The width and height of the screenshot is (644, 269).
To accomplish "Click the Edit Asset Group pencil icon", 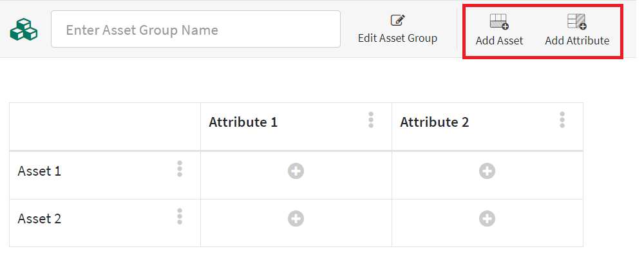I will tap(397, 21).
